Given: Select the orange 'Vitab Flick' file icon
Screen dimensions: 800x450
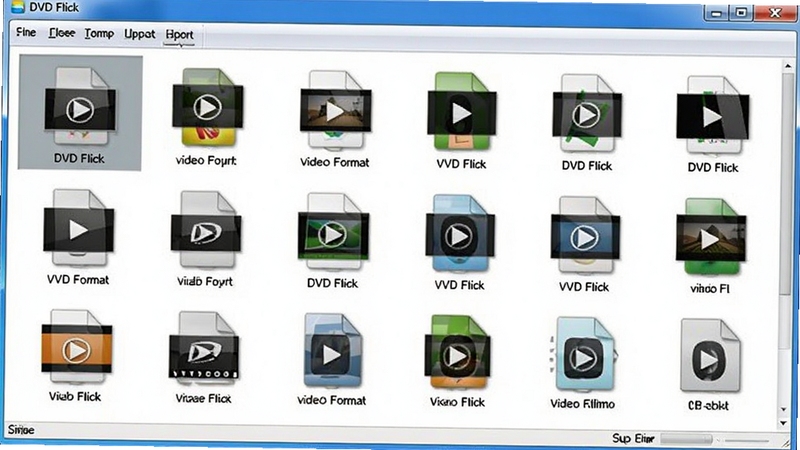Looking at the screenshot, I should 77,347.
